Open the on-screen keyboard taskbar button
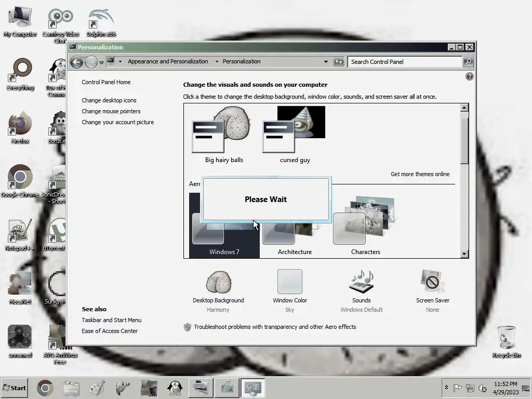532x399 pixels. pos(201,388)
